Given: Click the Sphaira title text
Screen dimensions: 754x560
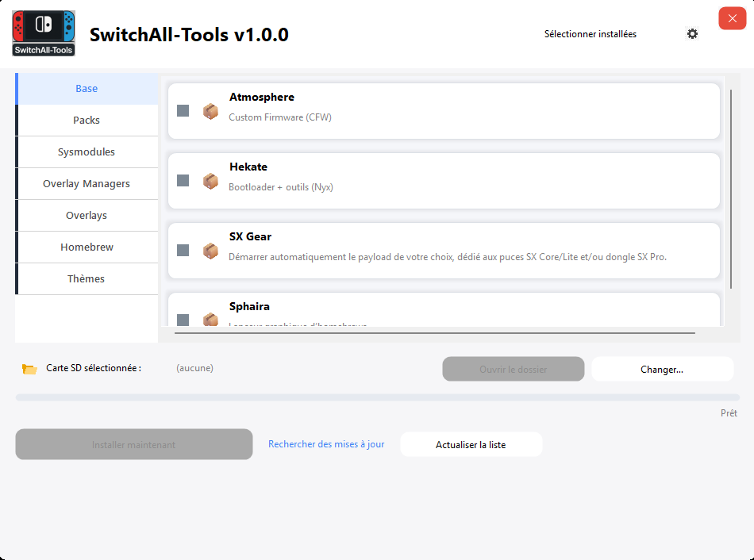Looking at the screenshot, I should click(249, 306).
